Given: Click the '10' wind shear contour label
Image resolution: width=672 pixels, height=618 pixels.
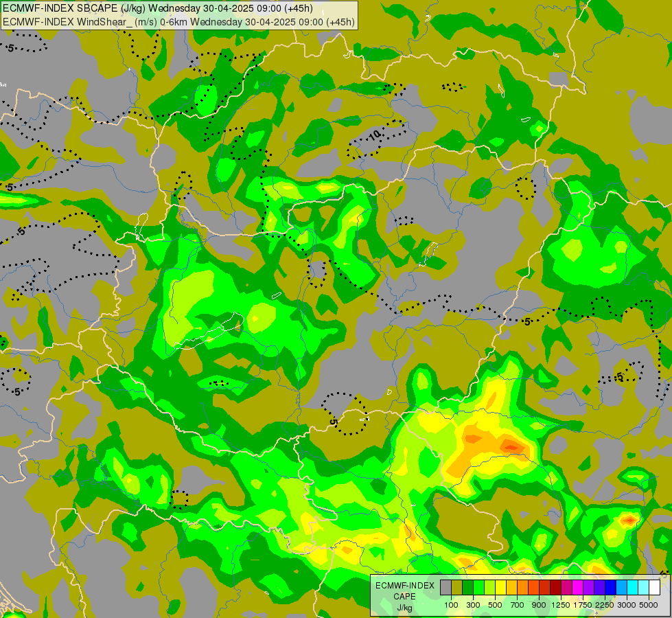Looking at the screenshot, I should 375,135.
